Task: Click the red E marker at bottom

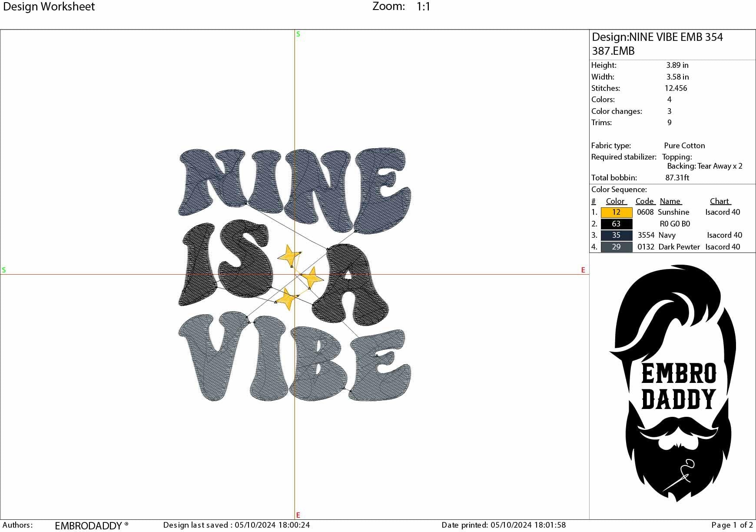Action: (x=298, y=515)
